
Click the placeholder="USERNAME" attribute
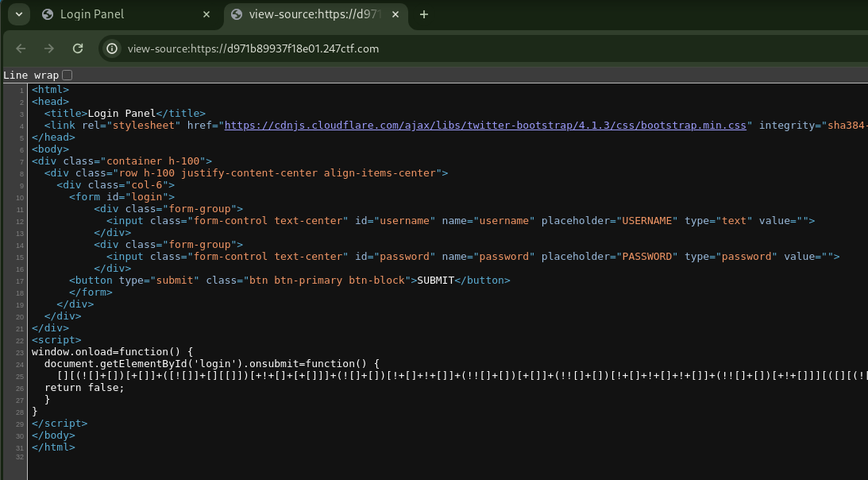tap(609, 221)
